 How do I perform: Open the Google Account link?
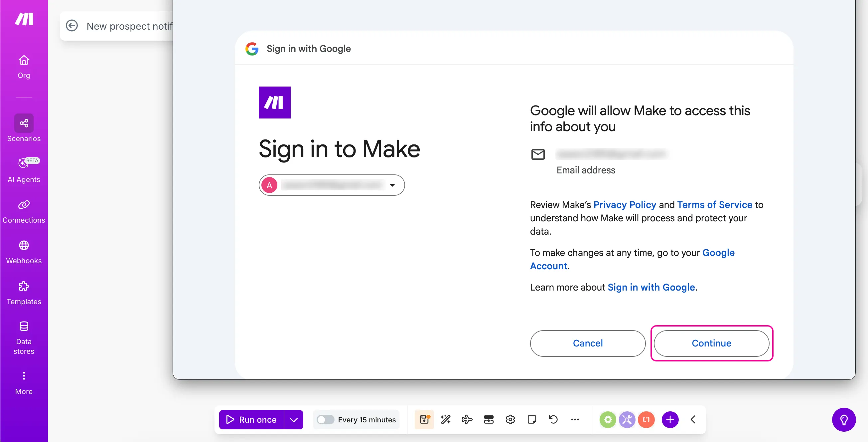632,259
